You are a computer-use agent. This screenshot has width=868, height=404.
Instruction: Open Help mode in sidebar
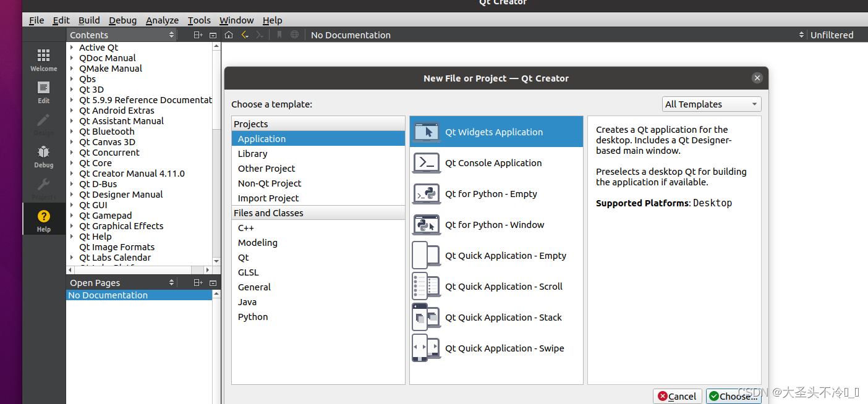[x=43, y=221]
